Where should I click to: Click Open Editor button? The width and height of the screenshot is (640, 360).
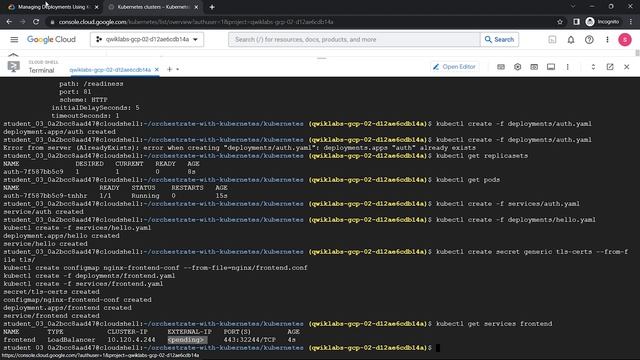tap(455, 67)
